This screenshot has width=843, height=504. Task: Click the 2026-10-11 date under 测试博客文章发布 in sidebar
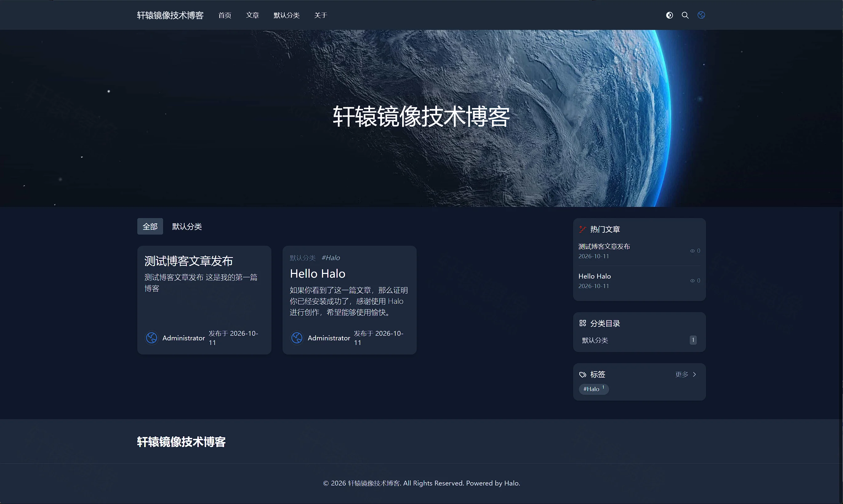click(x=593, y=256)
